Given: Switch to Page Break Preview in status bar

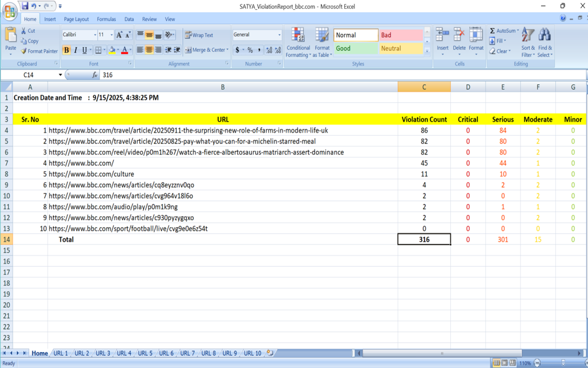Looking at the screenshot, I should point(513,363).
